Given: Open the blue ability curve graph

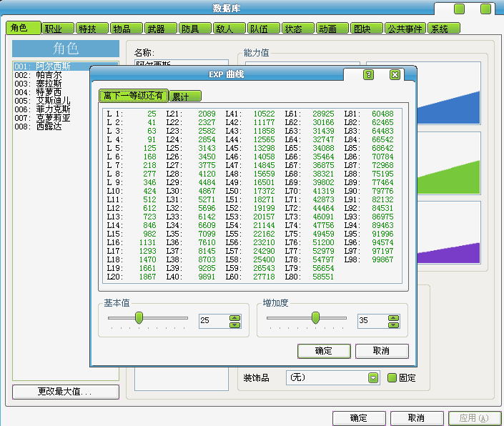Looking at the screenshot, I should pyautogui.click(x=449, y=93).
